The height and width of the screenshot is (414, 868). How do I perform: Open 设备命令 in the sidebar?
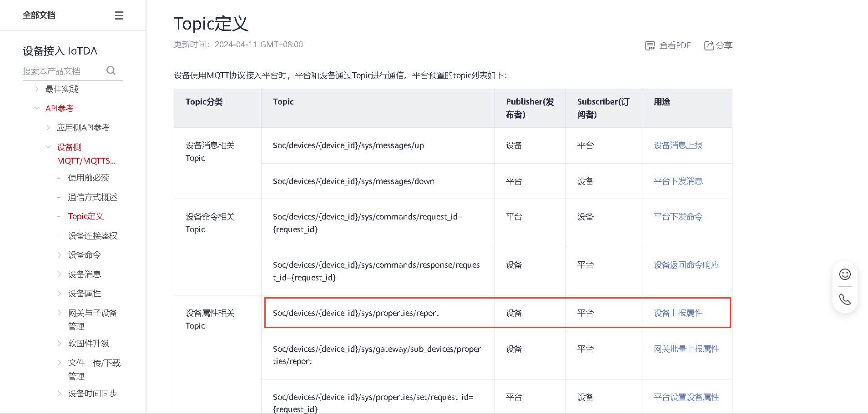click(x=85, y=255)
